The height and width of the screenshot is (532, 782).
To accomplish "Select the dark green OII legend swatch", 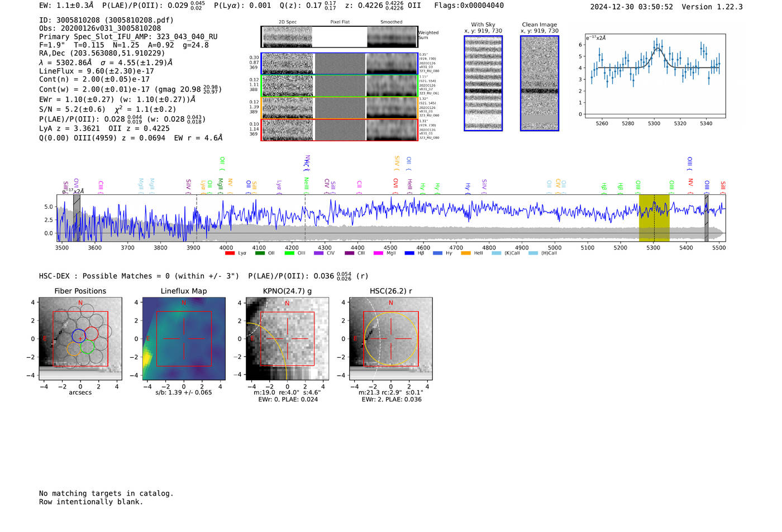I will click(x=260, y=253).
